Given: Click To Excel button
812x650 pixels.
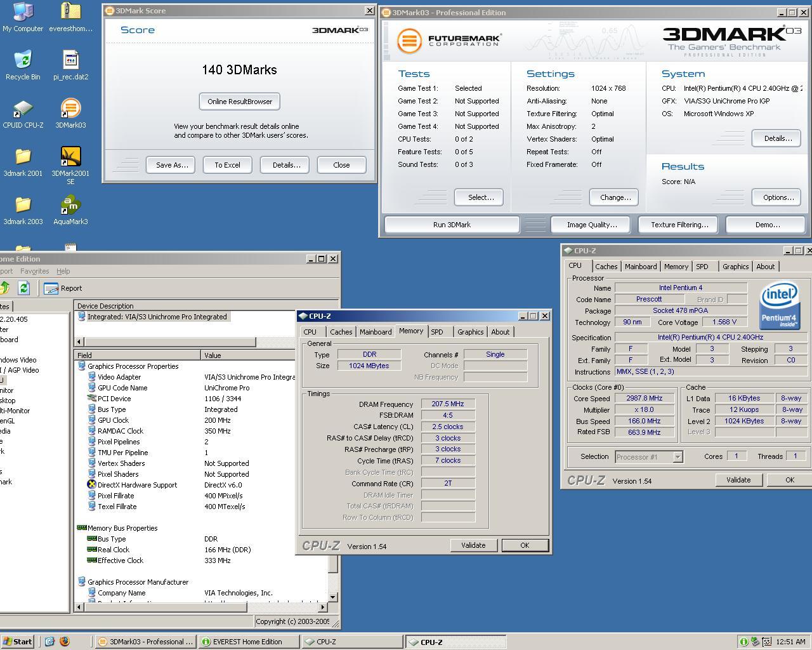Looking at the screenshot, I should coord(227,165).
